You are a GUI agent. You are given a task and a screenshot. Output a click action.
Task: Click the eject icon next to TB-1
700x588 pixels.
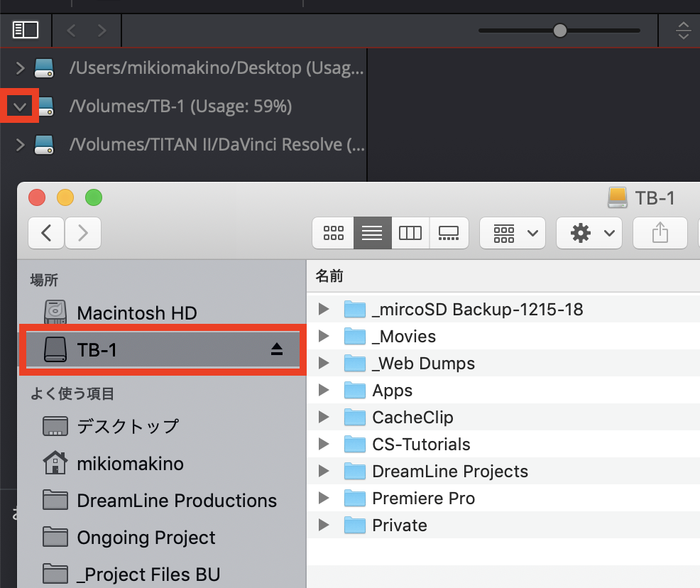[x=277, y=349]
